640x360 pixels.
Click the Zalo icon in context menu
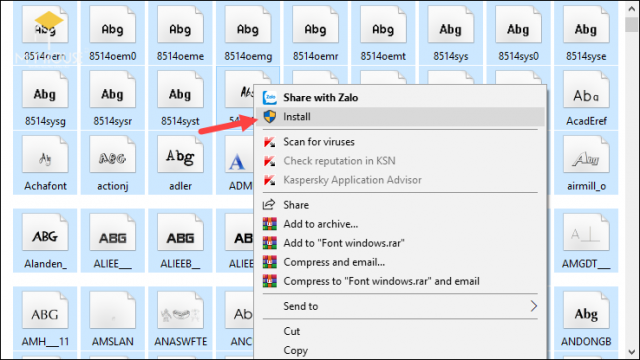(x=270, y=98)
